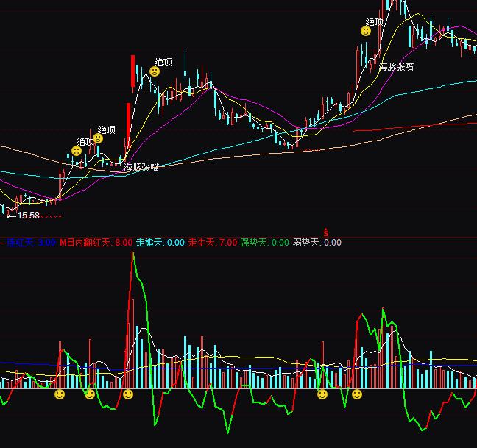Select the 连红天 indicator label
477x448 pixels.
(x=21, y=243)
